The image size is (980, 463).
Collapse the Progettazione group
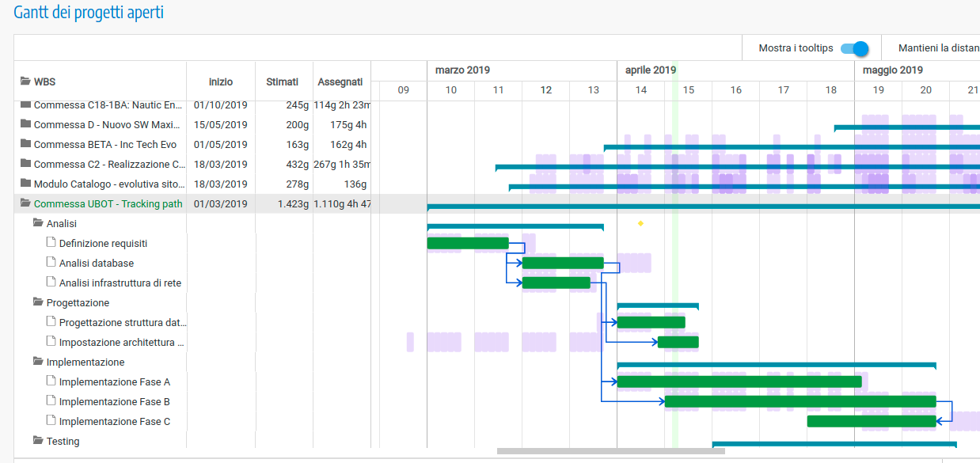coord(38,302)
